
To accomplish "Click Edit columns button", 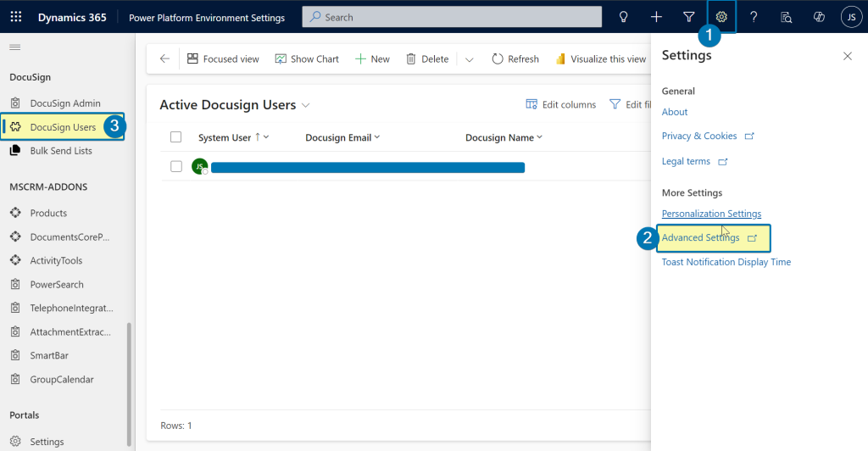I will tap(561, 104).
